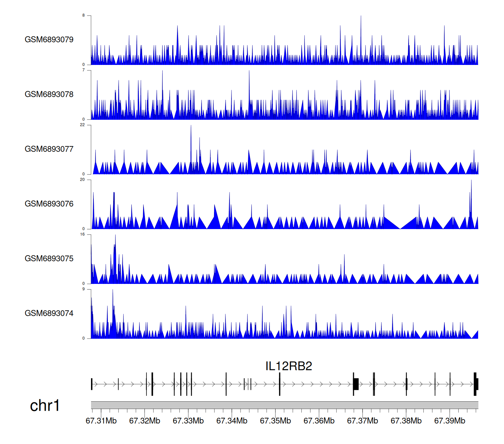Select the GSM6893078 track label
504x444 pixels.
49,95
